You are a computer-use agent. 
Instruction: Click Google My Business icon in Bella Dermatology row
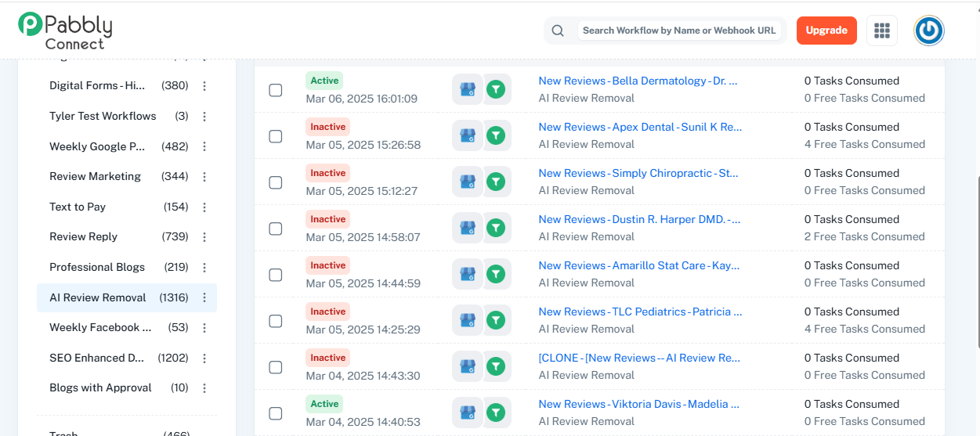[x=468, y=89]
